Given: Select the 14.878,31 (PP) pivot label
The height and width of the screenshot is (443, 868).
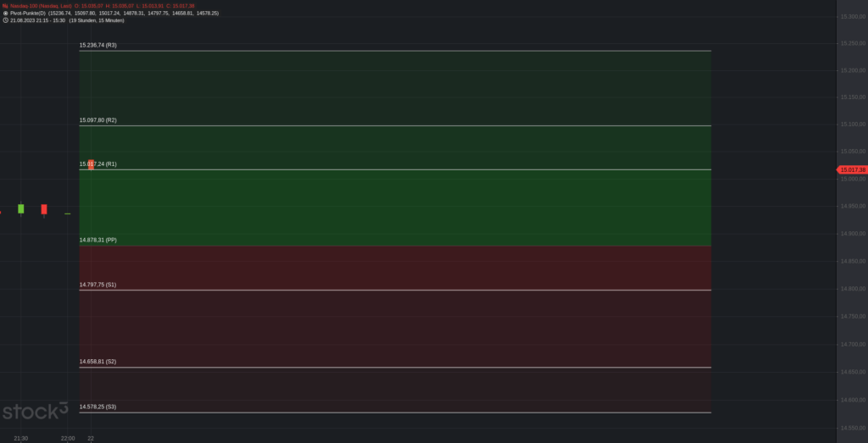Looking at the screenshot, I should click(x=98, y=240).
